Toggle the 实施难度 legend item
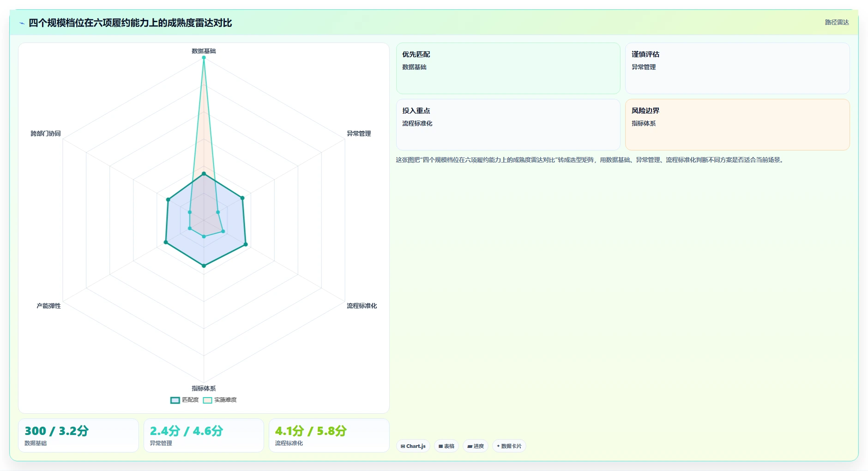The width and height of the screenshot is (868, 471). [220, 400]
